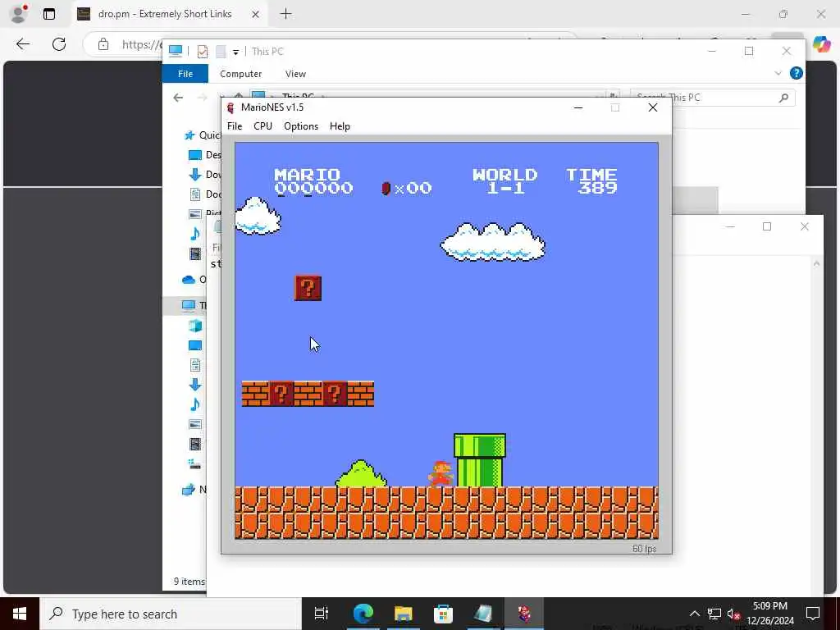The height and width of the screenshot is (630, 840).
Task: Click the muted volume icon in tray
Action: coord(733,614)
